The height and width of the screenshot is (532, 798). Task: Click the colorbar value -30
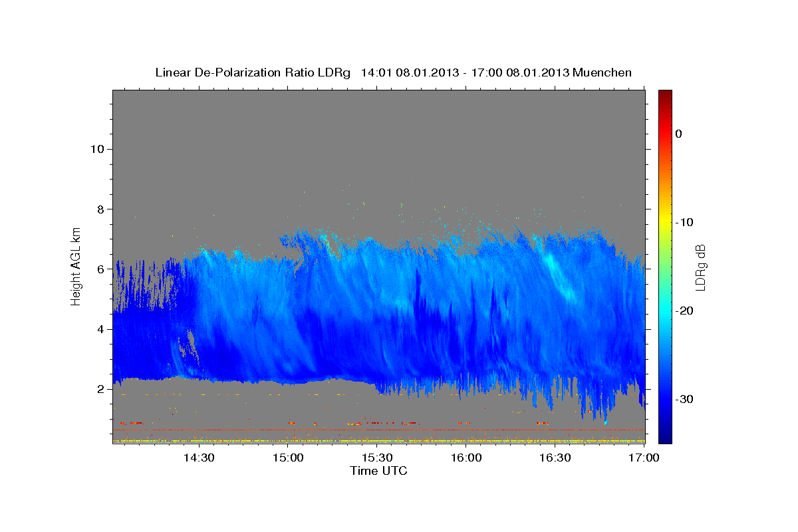pyautogui.click(x=683, y=399)
